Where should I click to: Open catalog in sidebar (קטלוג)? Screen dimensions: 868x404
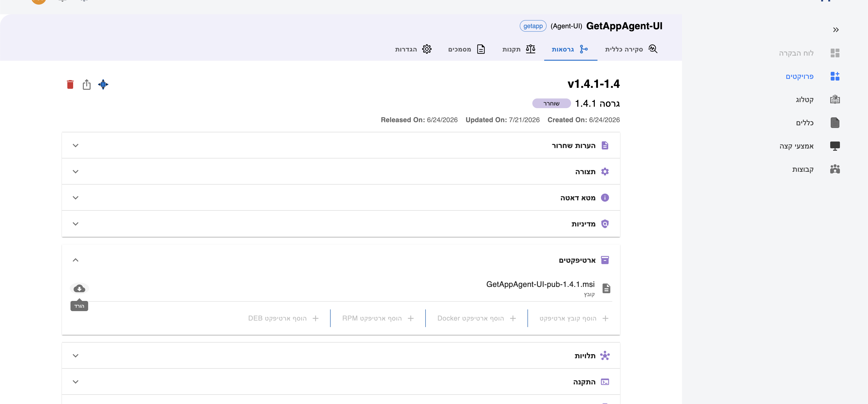point(805,100)
